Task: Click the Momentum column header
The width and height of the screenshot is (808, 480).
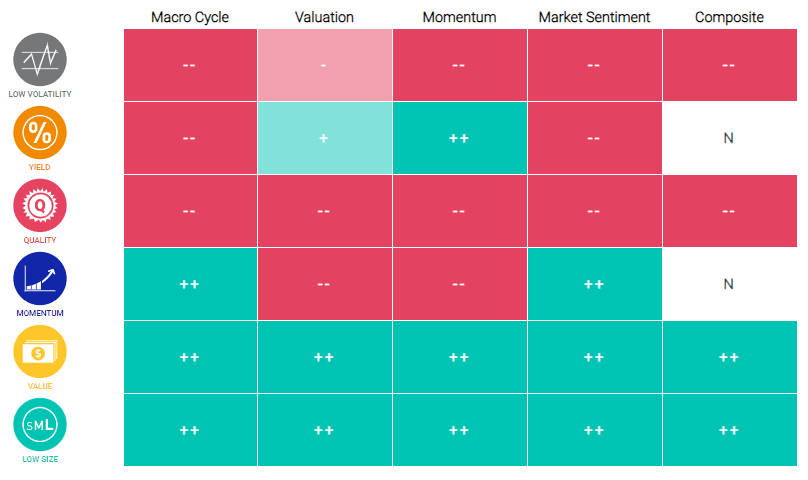Action: click(x=459, y=17)
